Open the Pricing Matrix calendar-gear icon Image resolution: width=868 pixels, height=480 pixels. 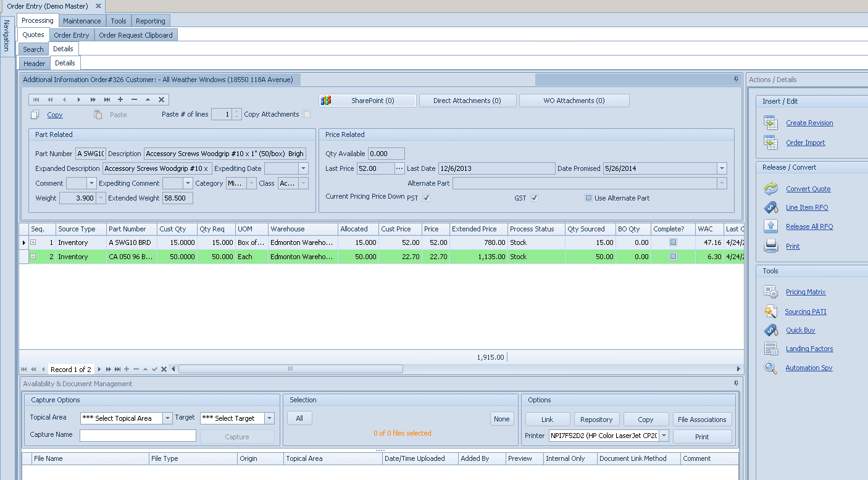770,291
